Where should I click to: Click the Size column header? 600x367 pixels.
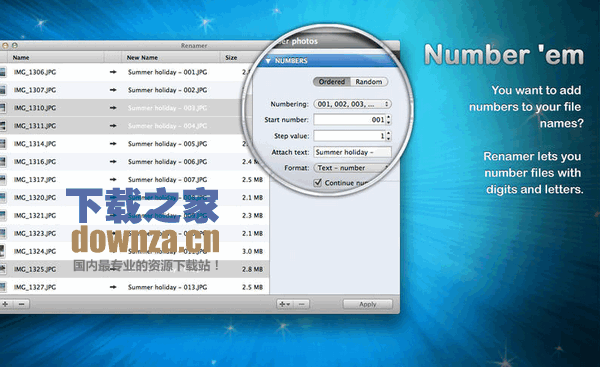(x=236, y=57)
